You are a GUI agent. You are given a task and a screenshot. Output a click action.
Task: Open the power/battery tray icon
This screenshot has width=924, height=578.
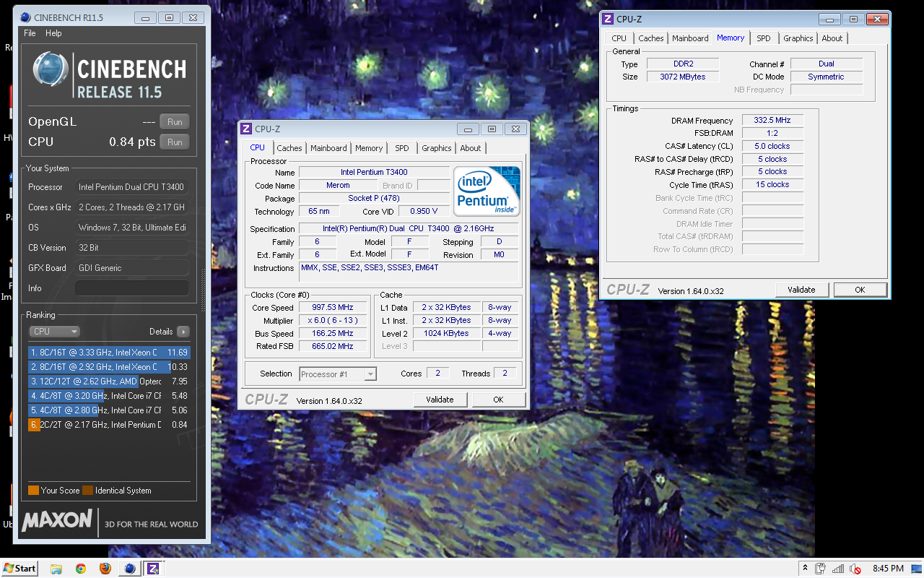tap(821, 569)
